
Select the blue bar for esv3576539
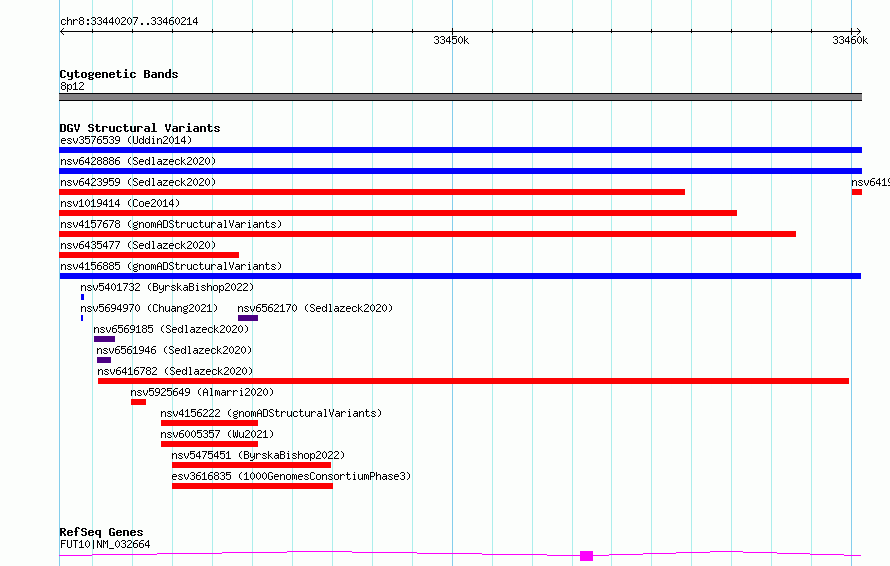[x=460, y=150]
